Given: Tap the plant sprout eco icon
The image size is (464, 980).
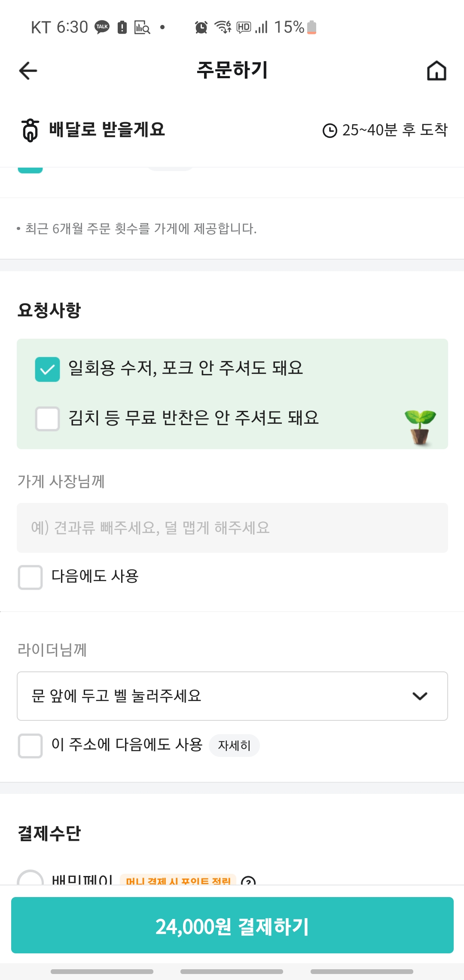Looking at the screenshot, I should (420, 426).
